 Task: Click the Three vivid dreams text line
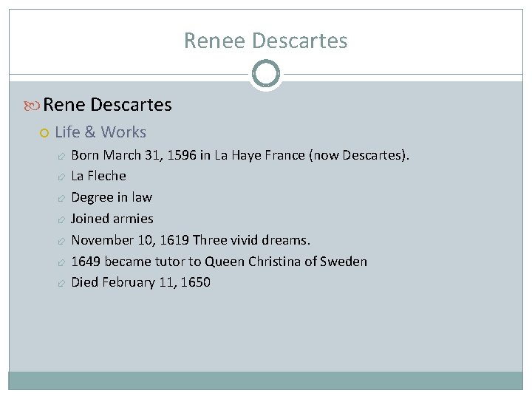[191, 240]
